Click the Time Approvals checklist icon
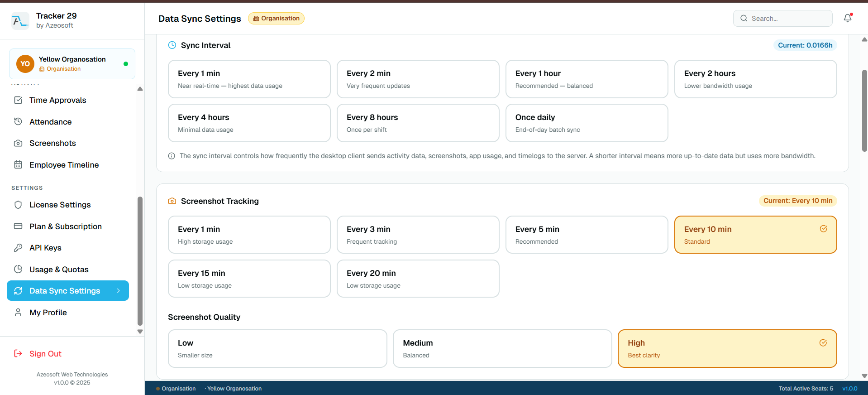 pyautogui.click(x=18, y=100)
